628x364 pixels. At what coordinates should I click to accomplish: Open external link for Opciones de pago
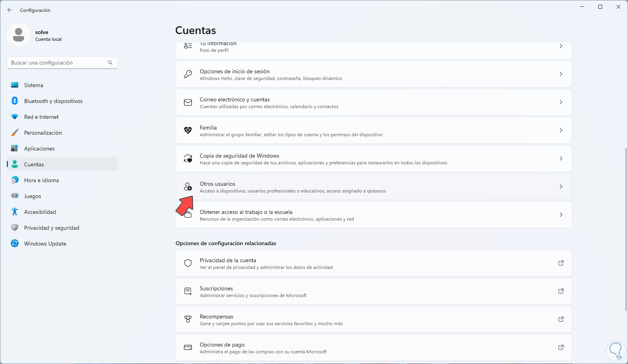561,347
